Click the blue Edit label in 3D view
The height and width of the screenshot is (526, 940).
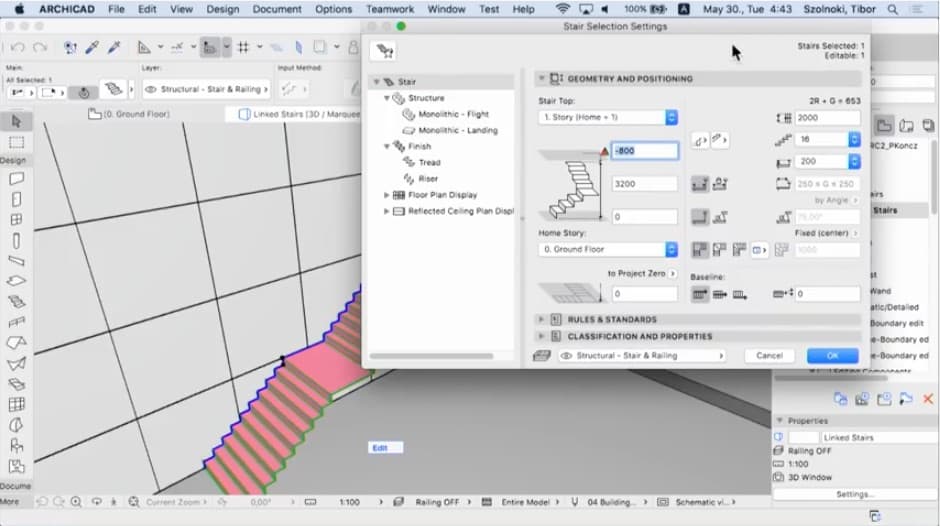click(385, 448)
